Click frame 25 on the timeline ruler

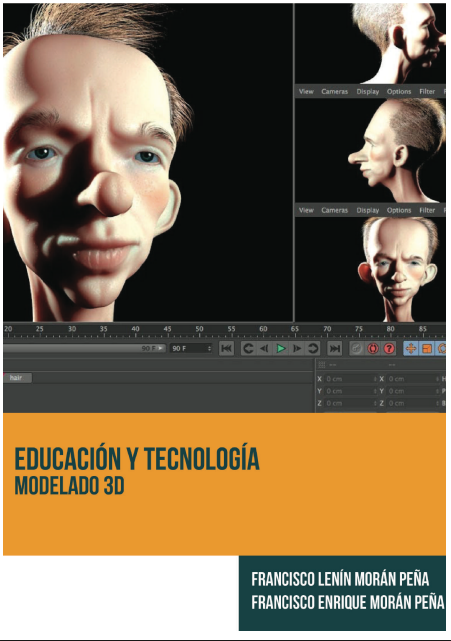[40, 329]
